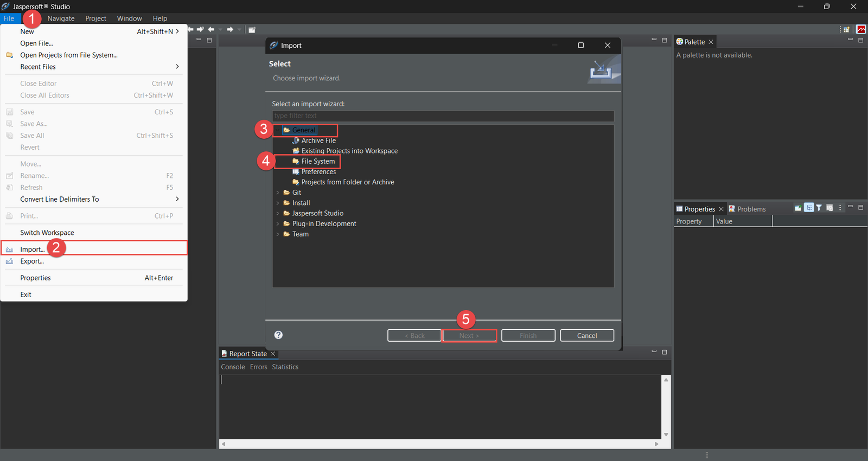Open the Errors tab in Report State
This screenshot has width=868, height=461.
(258, 367)
